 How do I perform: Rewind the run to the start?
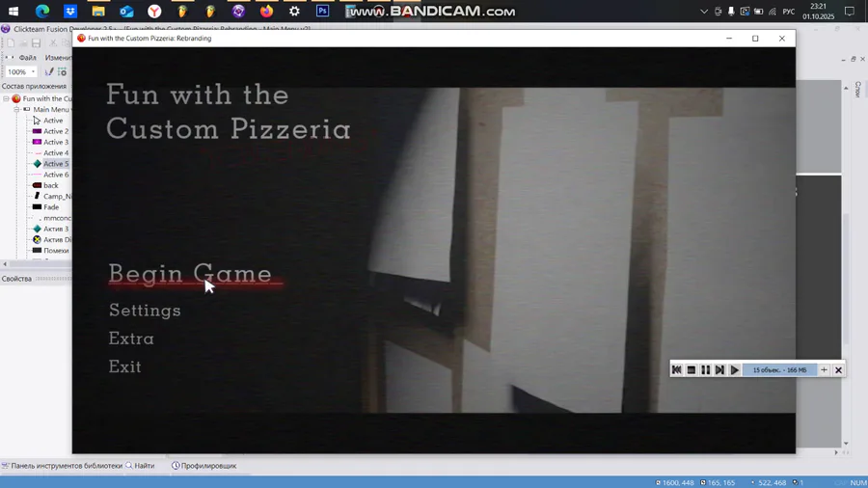676,369
